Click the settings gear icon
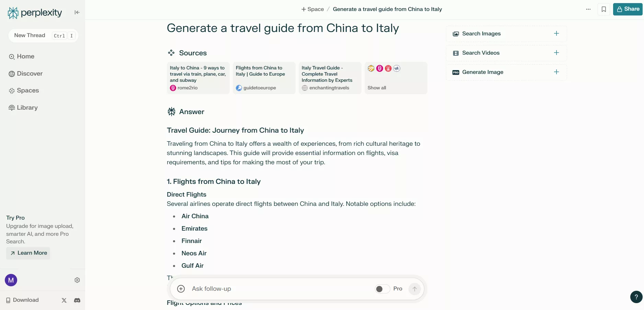644x310 pixels. [x=77, y=280]
